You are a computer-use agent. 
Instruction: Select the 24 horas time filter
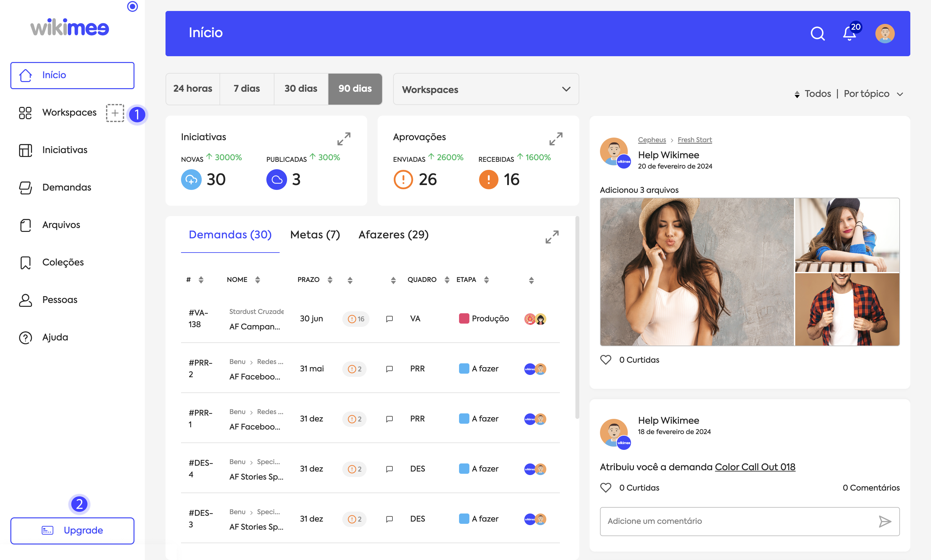click(193, 89)
